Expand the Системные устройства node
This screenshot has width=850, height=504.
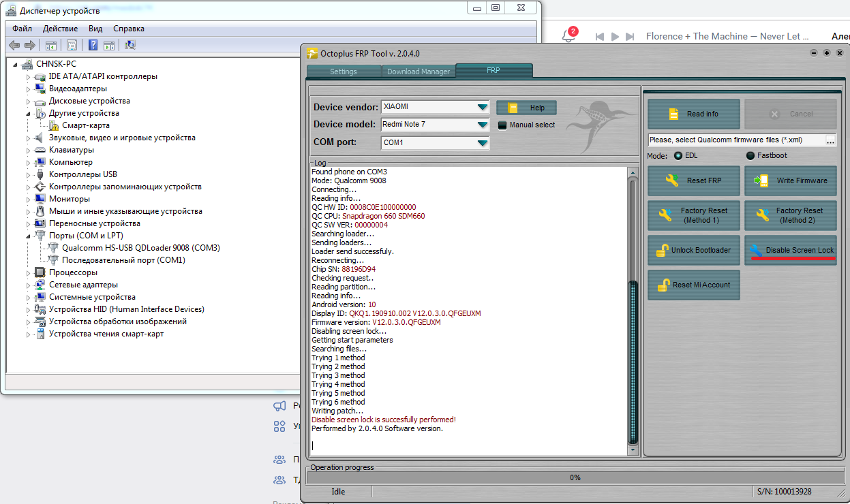pyautogui.click(x=28, y=297)
